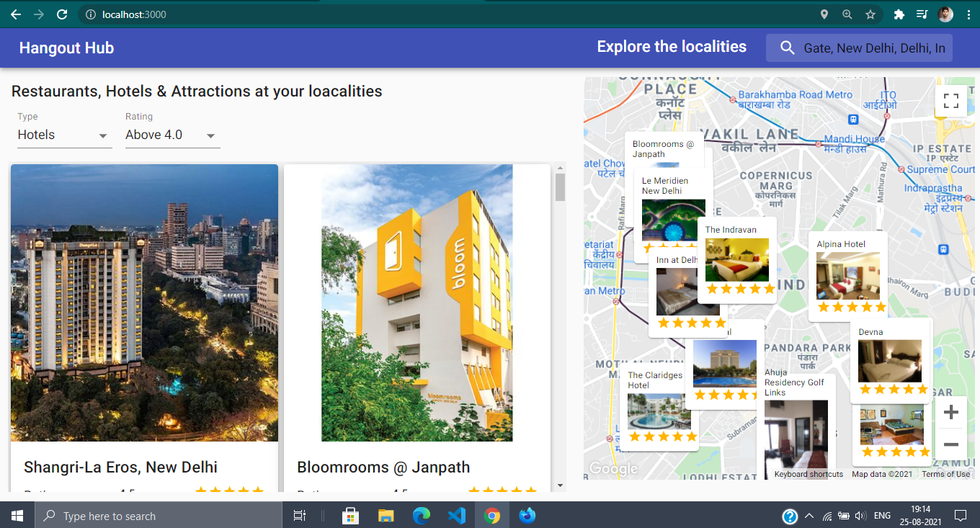
Task: Open volume control in system tray
Action: click(860, 516)
